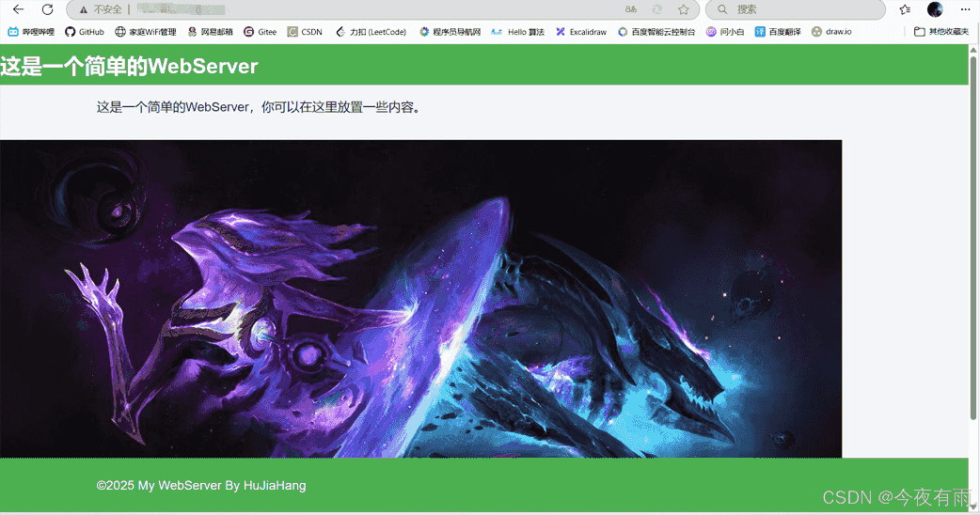Go back to the previous page

18,9
